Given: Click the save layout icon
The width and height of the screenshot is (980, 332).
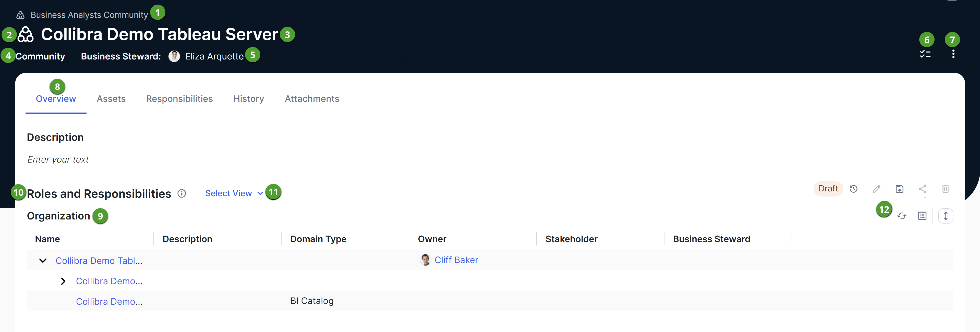Looking at the screenshot, I should tap(900, 189).
